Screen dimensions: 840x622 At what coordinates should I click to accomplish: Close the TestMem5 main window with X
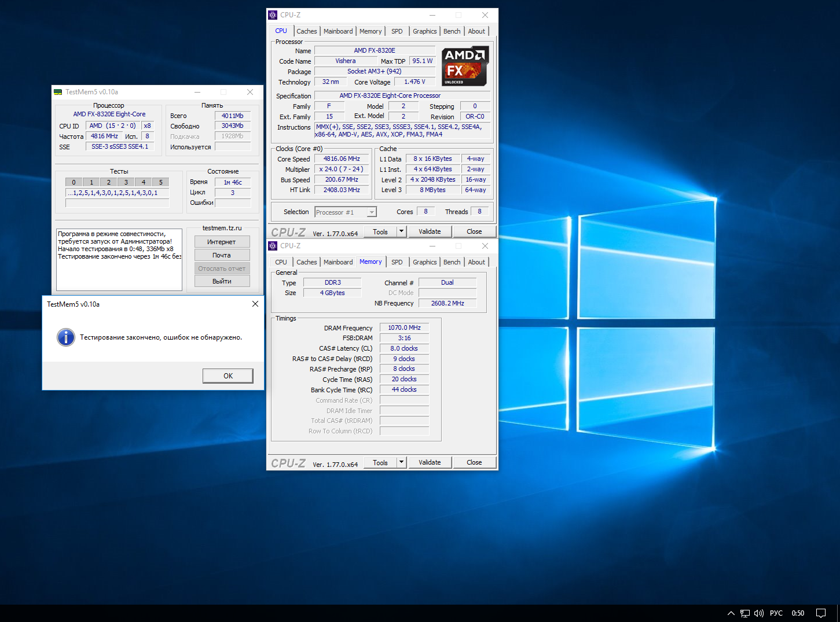pos(250,92)
